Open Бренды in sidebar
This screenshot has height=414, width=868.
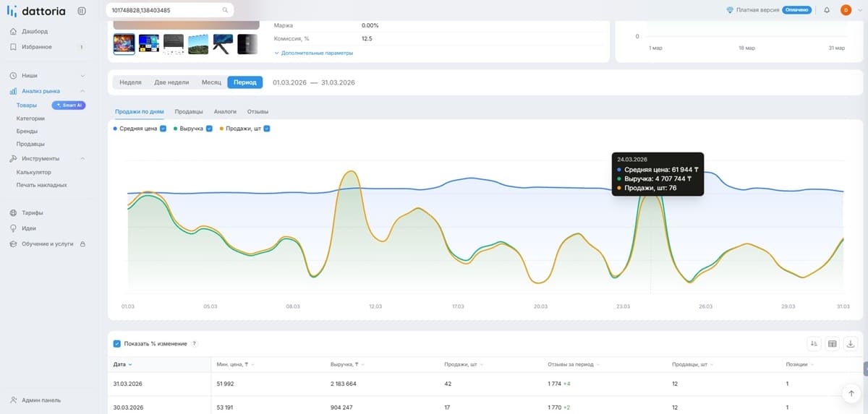pyautogui.click(x=27, y=131)
